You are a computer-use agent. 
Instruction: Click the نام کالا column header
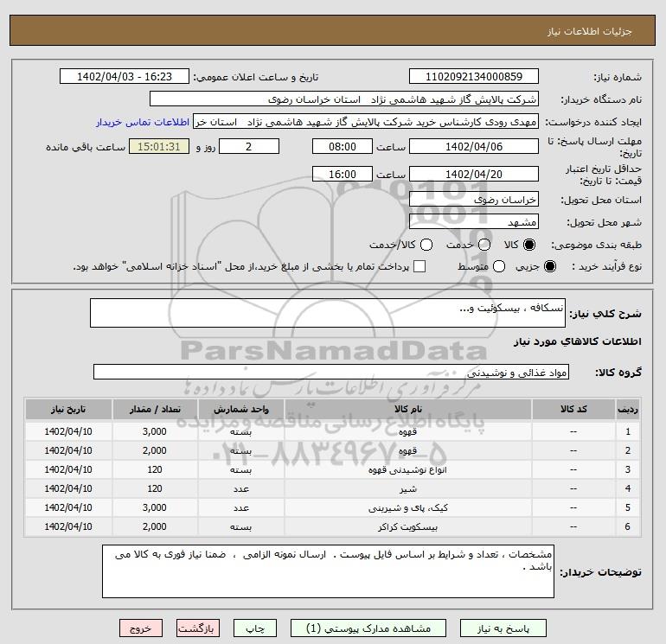click(407, 409)
